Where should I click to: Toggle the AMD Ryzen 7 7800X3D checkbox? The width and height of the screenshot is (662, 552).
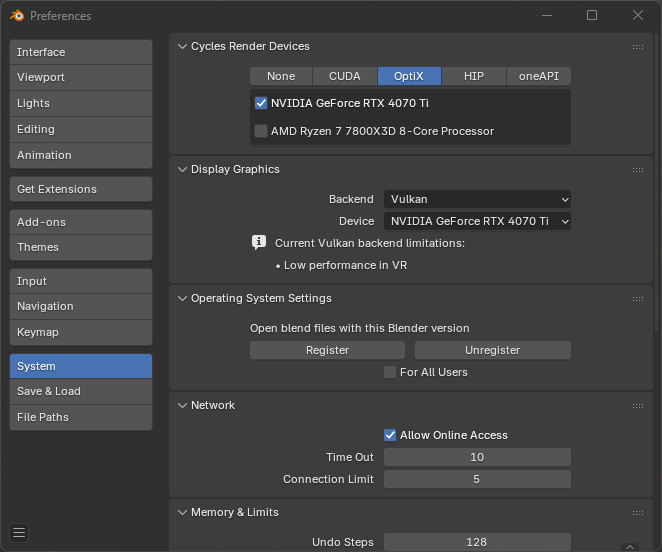pos(261,131)
